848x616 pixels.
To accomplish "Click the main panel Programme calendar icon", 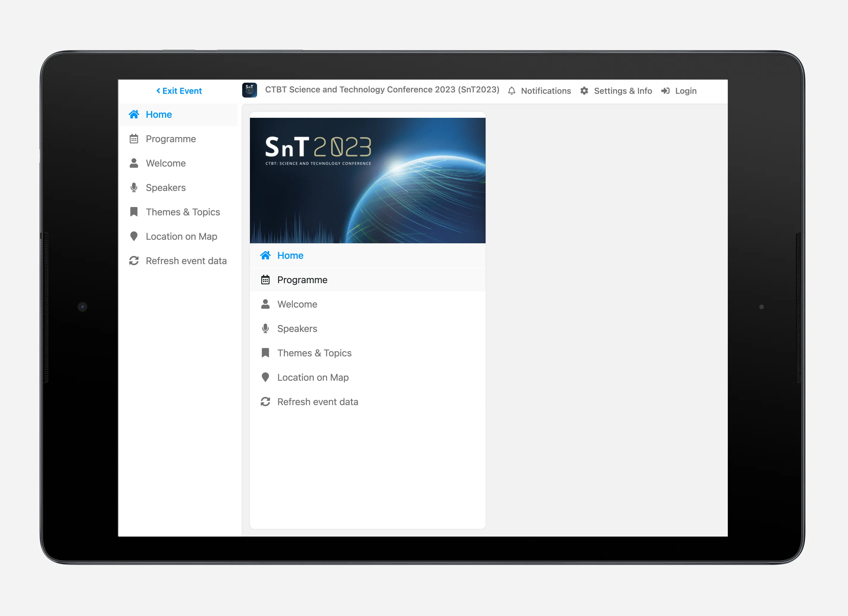I will click(x=265, y=280).
